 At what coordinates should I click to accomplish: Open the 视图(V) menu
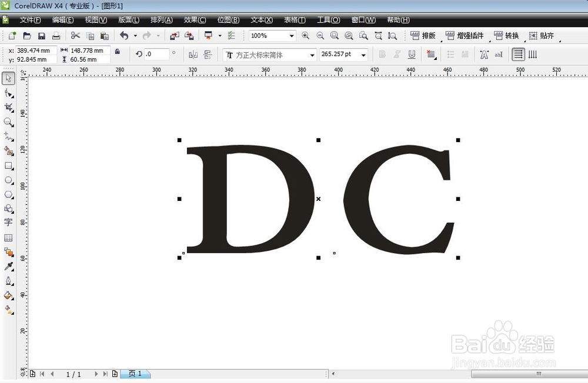click(96, 20)
